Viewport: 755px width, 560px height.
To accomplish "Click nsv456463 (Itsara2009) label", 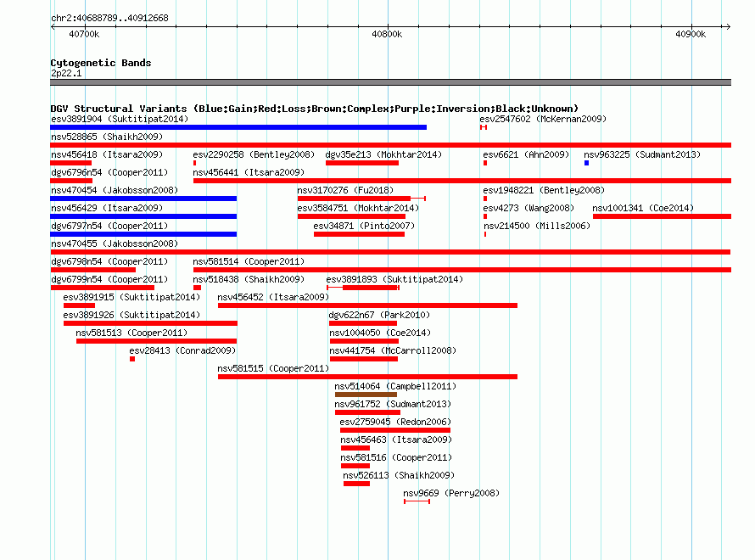I will coord(396,440).
